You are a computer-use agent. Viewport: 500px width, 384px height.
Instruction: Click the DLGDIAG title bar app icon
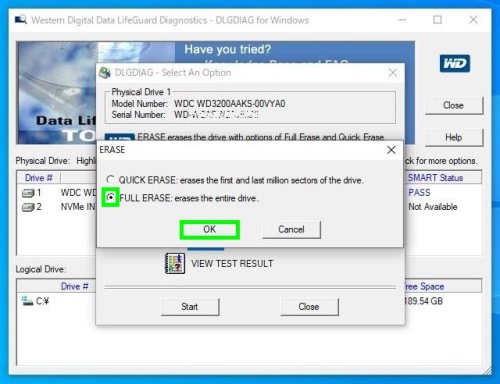(x=105, y=73)
